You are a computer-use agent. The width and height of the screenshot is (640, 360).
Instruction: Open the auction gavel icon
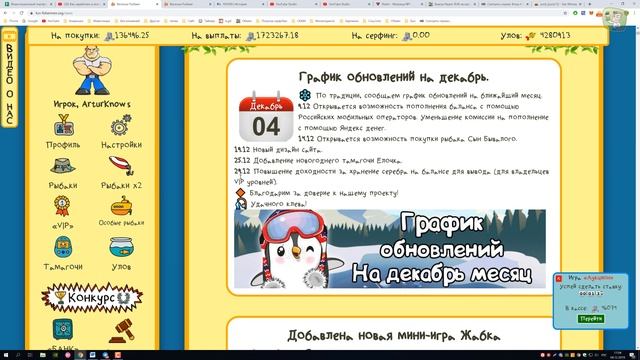pyautogui.click(x=121, y=330)
